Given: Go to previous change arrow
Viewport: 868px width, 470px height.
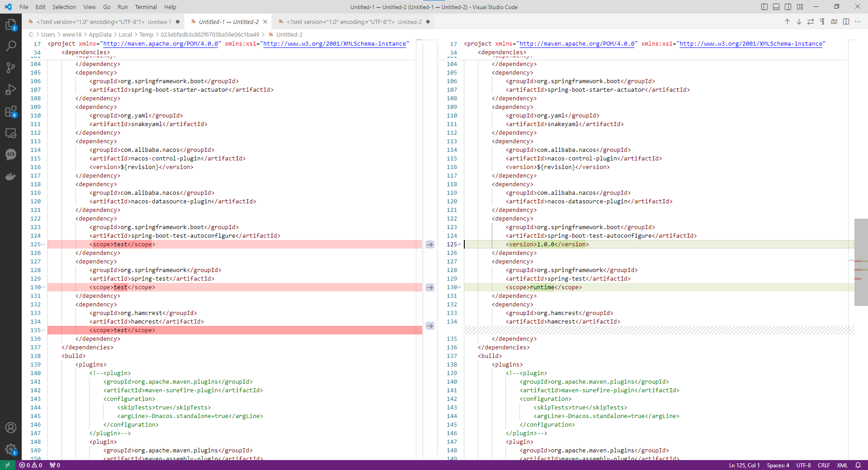Looking at the screenshot, I should (787, 22).
